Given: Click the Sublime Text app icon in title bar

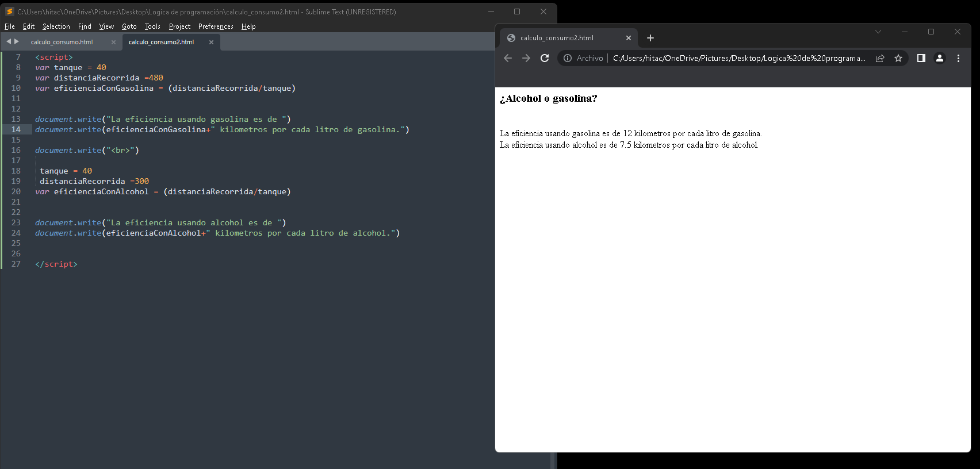Looking at the screenshot, I should [x=10, y=11].
